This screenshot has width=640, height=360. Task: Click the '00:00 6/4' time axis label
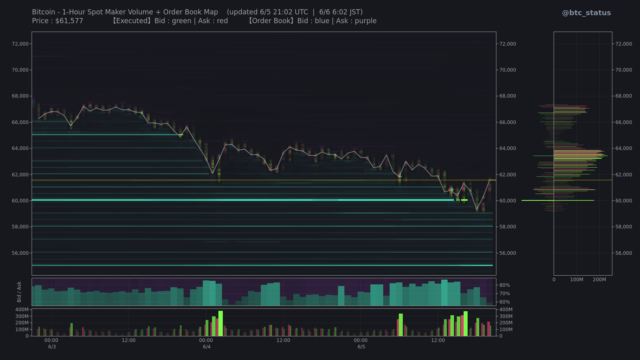click(206, 343)
